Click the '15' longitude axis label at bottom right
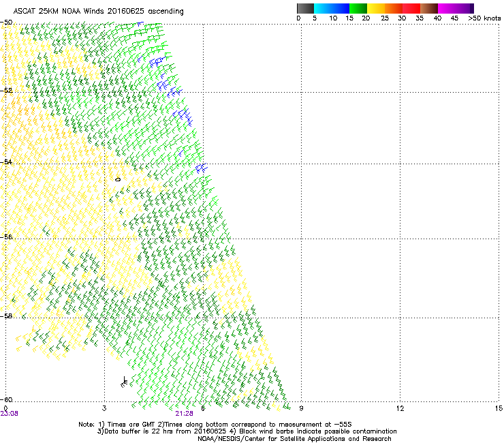504x443 pixels. click(499, 408)
